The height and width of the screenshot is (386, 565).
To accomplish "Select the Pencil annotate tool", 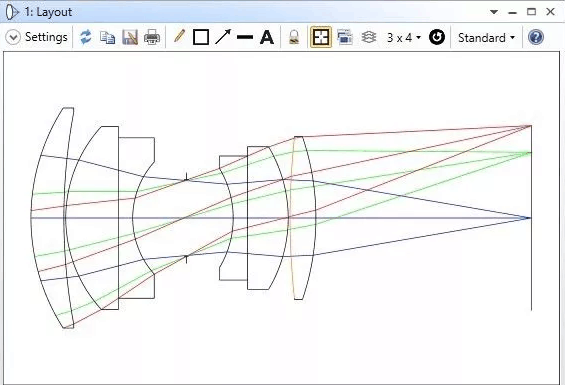I will click(x=179, y=37).
